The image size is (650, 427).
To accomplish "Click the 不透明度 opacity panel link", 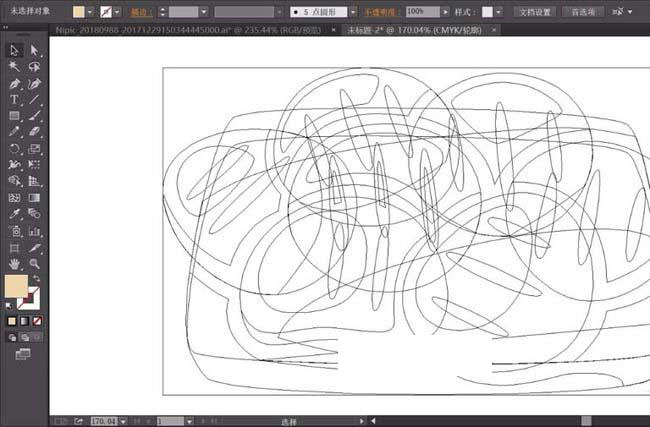I will pyautogui.click(x=379, y=12).
